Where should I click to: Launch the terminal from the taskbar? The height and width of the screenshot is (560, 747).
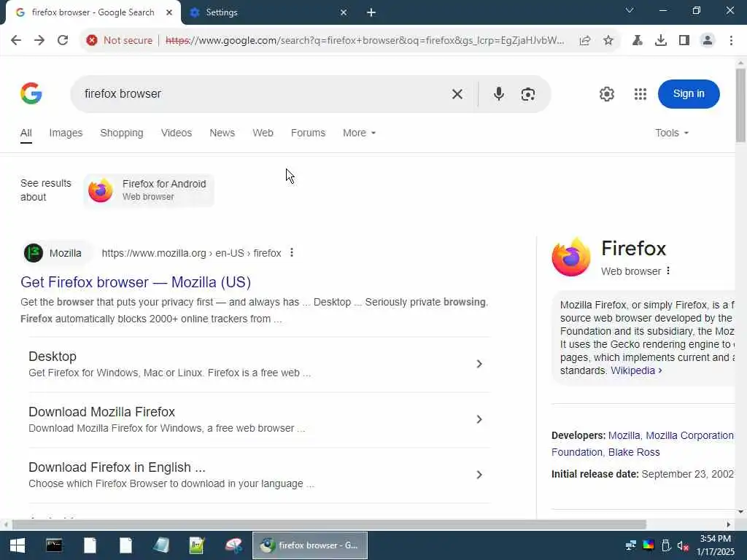click(54, 545)
